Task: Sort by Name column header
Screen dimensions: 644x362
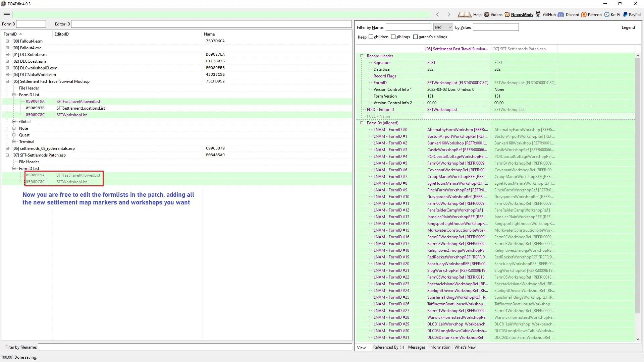Action: [x=277, y=34]
